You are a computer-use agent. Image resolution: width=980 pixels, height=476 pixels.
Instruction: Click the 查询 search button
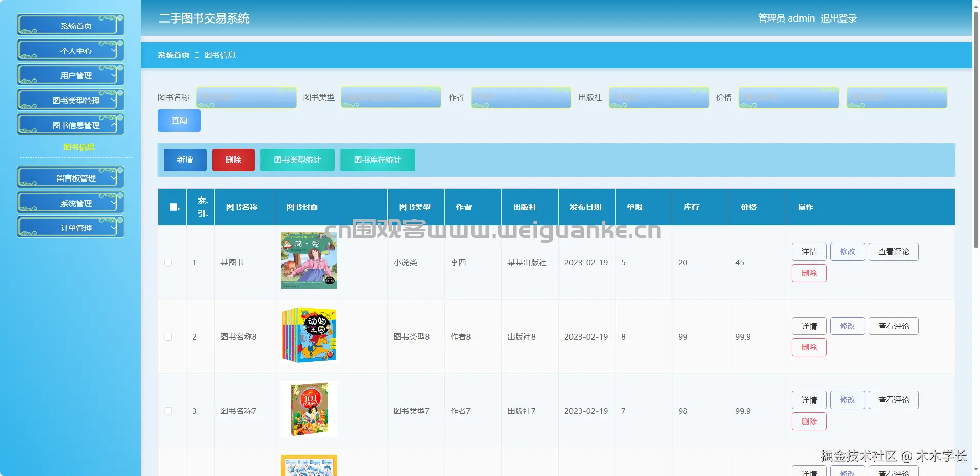179,121
